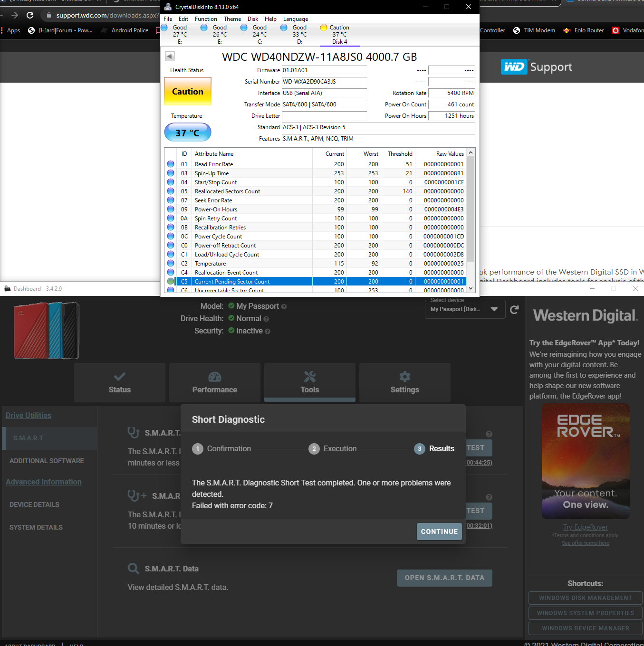Open the Function menu in CrystalDiskInfo
The width and height of the screenshot is (644, 646).
click(206, 19)
